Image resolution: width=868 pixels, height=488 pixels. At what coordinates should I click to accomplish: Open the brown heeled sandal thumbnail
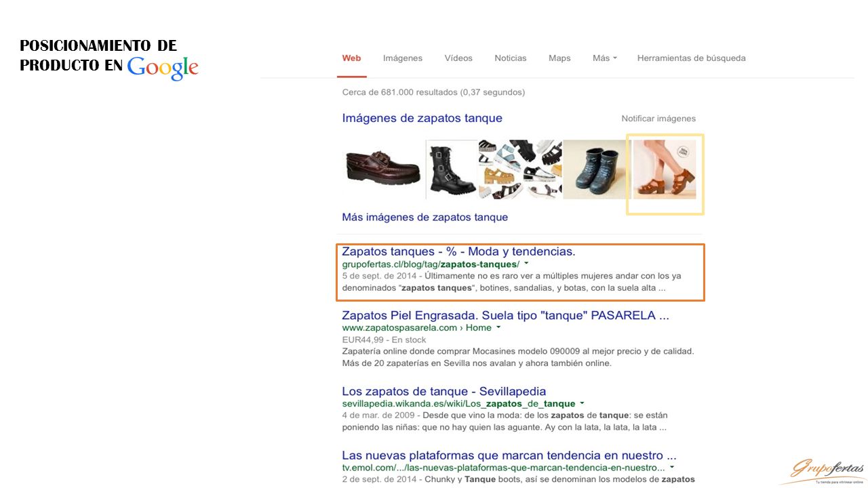point(665,169)
